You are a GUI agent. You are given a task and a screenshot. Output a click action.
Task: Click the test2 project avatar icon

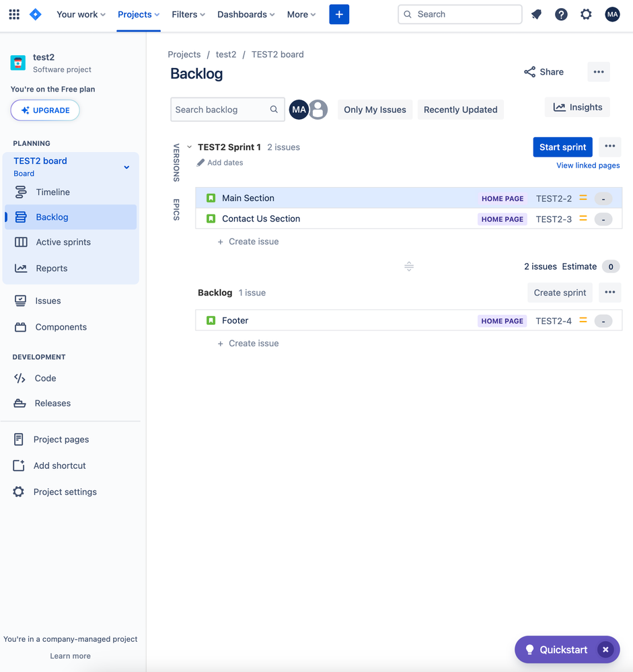click(x=18, y=63)
